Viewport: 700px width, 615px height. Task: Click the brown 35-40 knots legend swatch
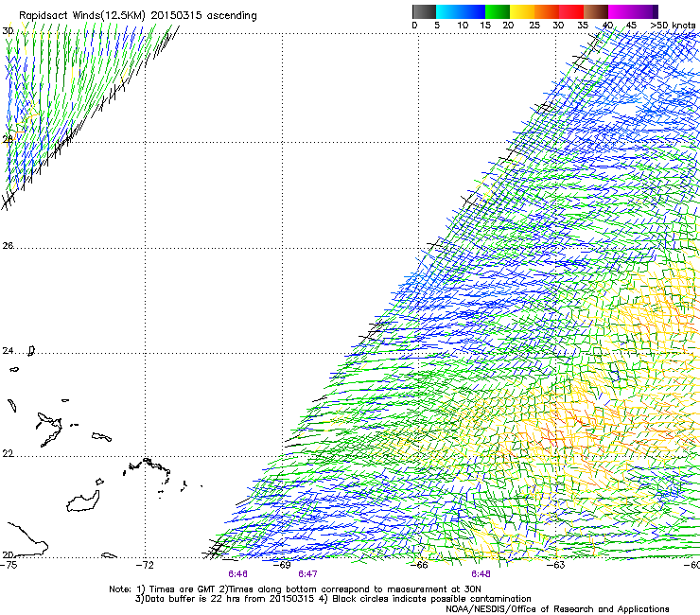596,11
